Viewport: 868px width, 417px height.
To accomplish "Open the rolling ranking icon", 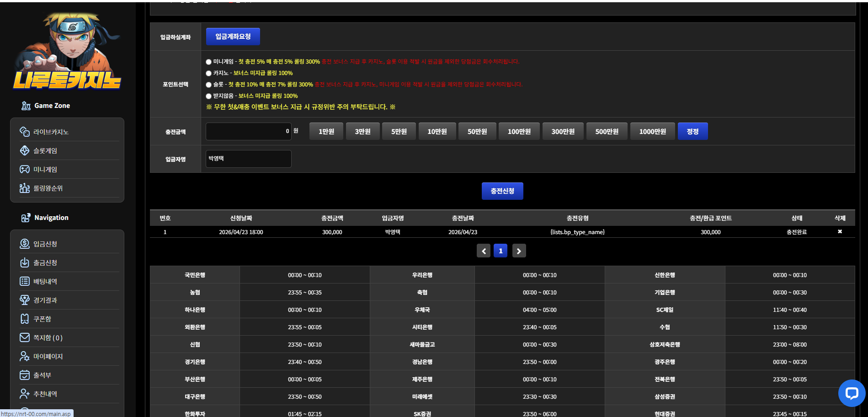I will 25,188.
